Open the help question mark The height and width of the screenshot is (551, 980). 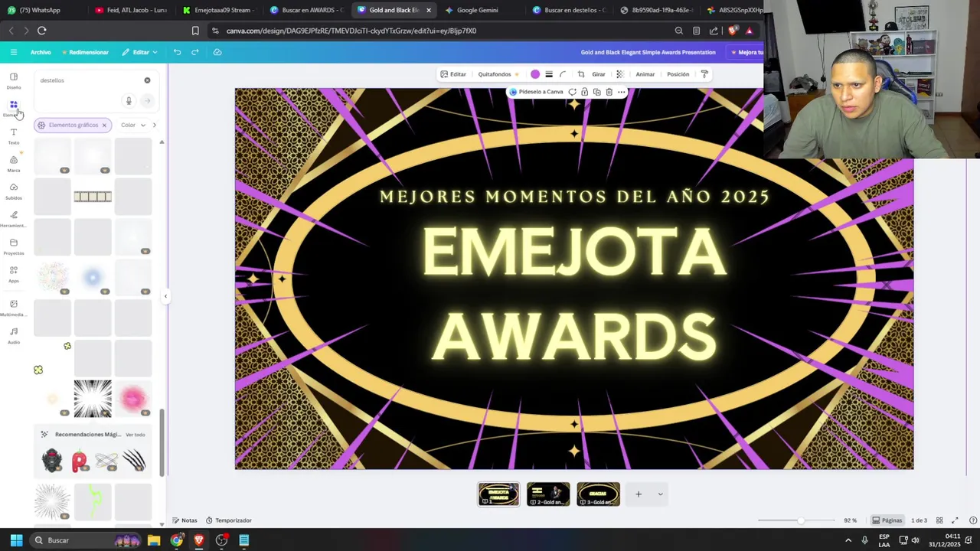(x=973, y=520)
